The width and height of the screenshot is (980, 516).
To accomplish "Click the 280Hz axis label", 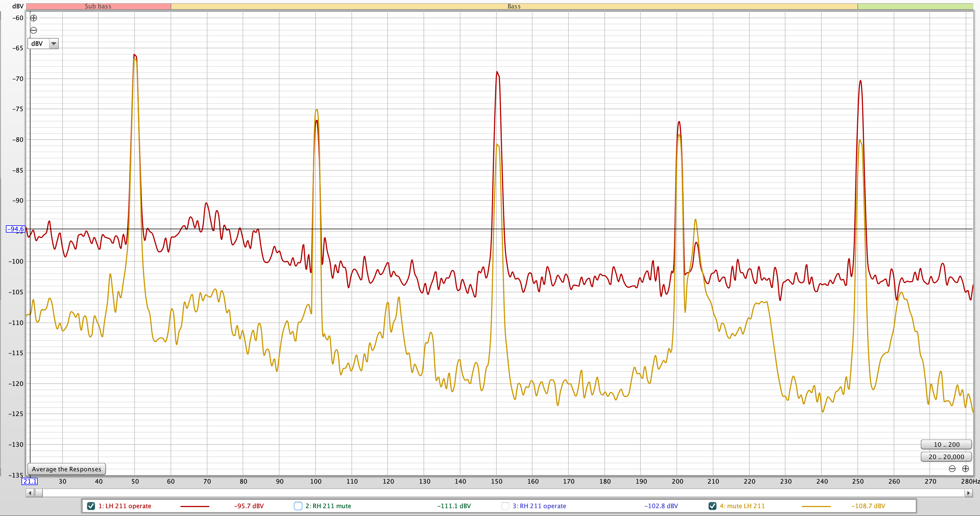I will (970, 481).
